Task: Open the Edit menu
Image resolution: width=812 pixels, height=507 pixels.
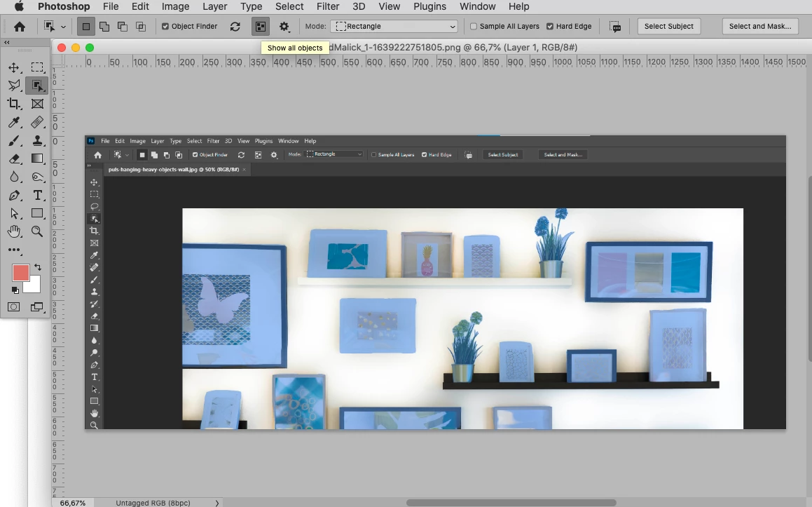Action: click(x=140, y=7)
